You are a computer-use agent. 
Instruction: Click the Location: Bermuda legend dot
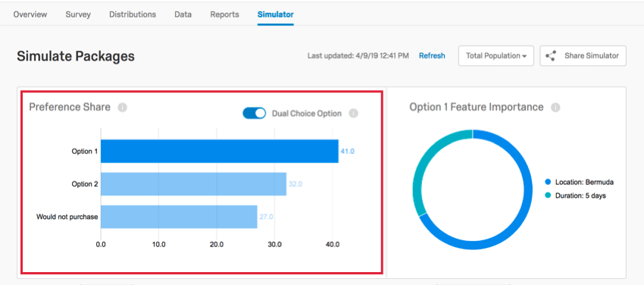pyautogui.click(x=548, y=182)
